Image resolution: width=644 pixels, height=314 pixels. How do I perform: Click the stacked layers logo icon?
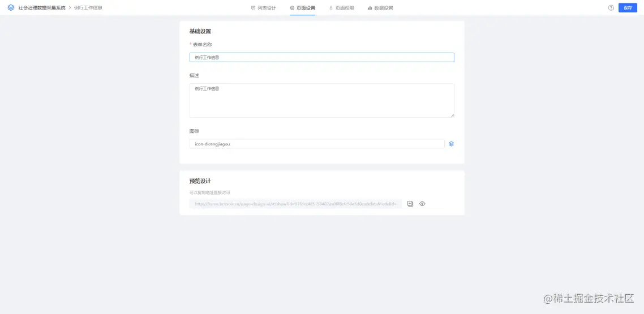[11, 7]
